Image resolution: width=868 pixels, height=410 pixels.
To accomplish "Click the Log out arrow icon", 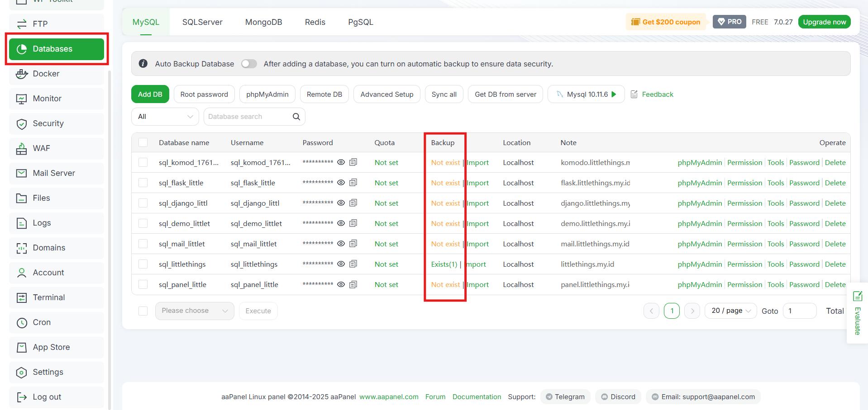I will (21, 397).
